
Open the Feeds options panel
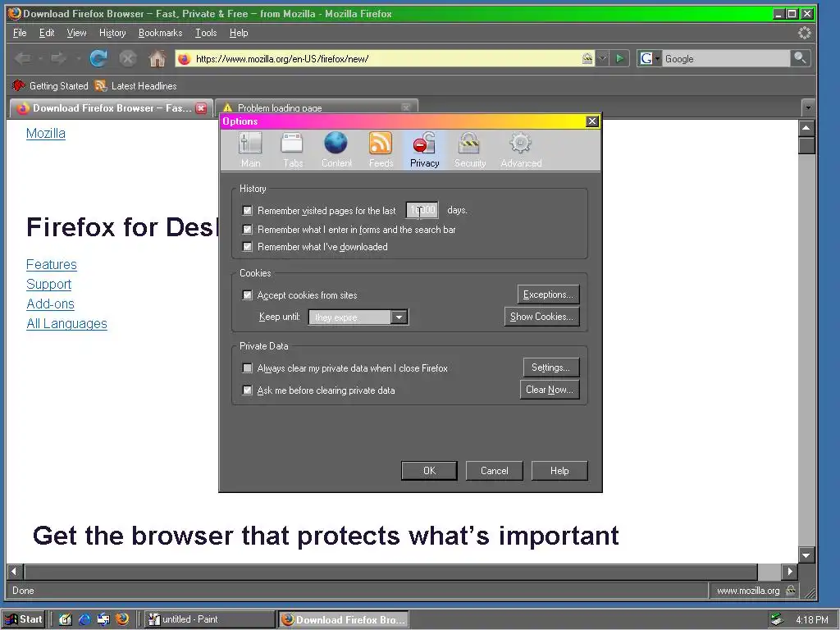(x=381, y=150)
